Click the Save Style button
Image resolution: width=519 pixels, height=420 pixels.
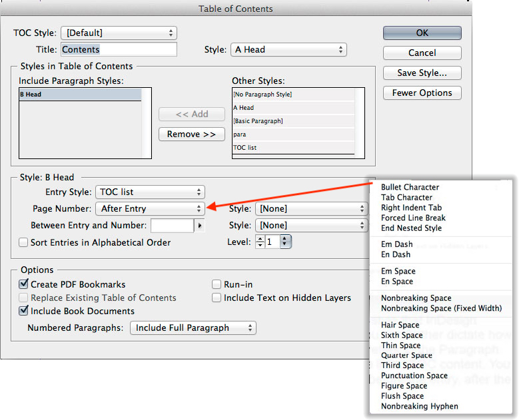[422, 73]
